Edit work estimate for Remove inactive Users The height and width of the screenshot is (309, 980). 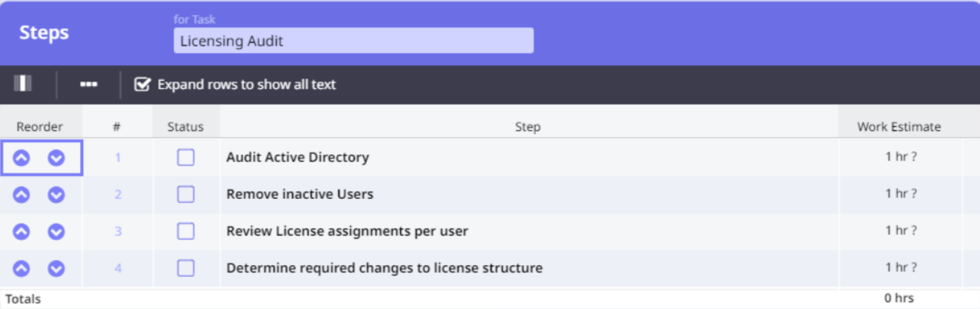900,194
